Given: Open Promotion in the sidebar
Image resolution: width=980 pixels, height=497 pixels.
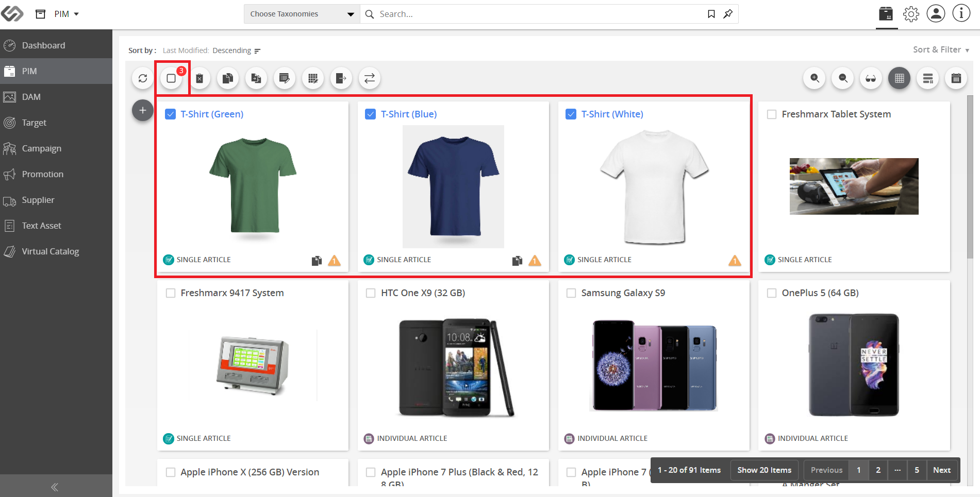Looking at the screenshot, I should click(56, 174).
